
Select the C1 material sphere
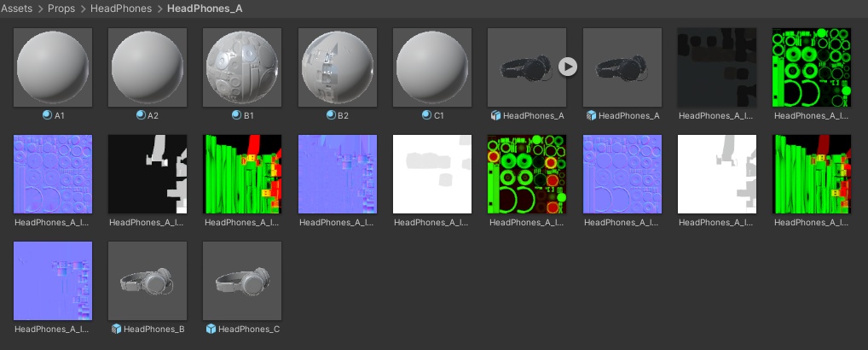(431, 67)
